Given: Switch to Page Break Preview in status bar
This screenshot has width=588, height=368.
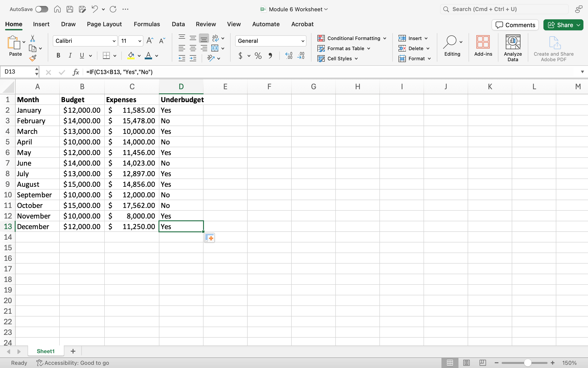Looking at the screenshot, I should 483,363.
